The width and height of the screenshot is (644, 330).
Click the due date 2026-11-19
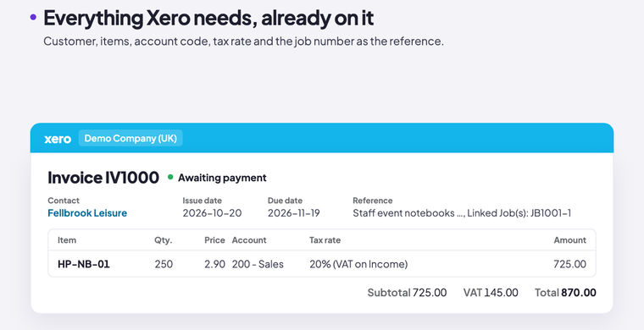click(x=294, y=213)
